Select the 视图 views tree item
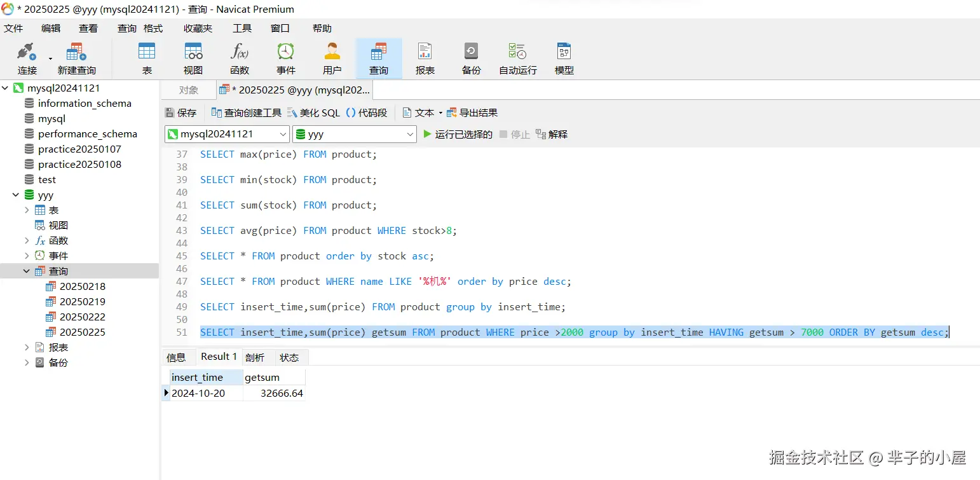The image size is (980, 480). [x=58, y=225]
